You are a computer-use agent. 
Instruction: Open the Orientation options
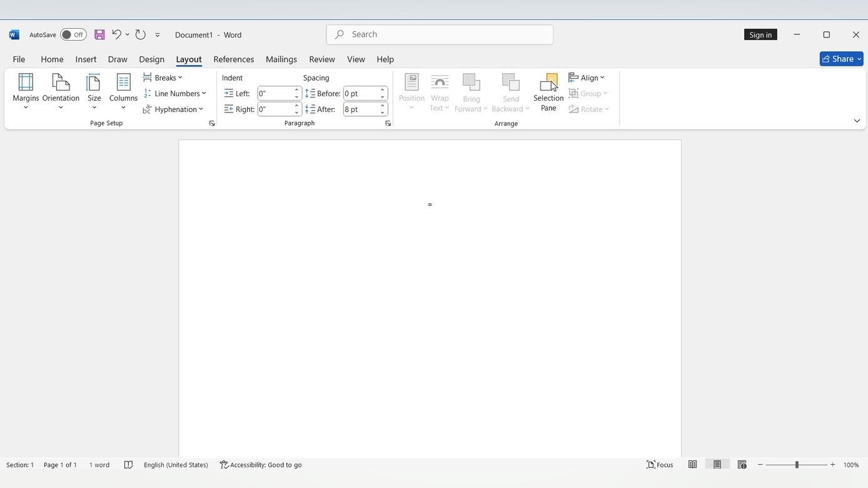[61, 92]
